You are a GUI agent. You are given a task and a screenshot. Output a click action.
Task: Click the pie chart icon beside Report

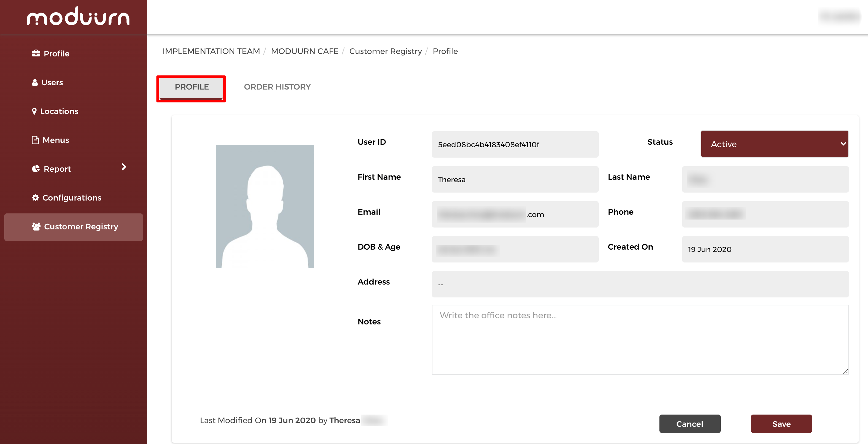click(36, 168)
